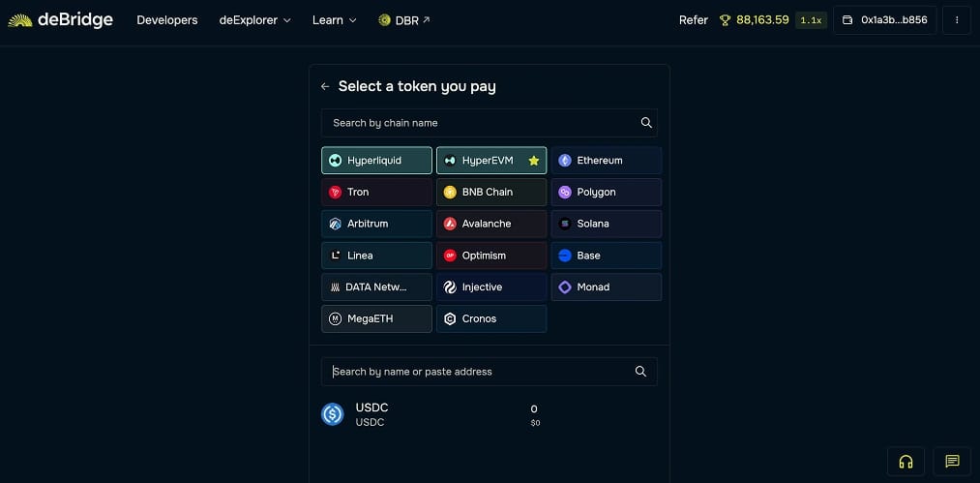The width and height of the screenshot is (980, 483).
Task: Click the Select a token you pay heading
Action: pos(417,86)
